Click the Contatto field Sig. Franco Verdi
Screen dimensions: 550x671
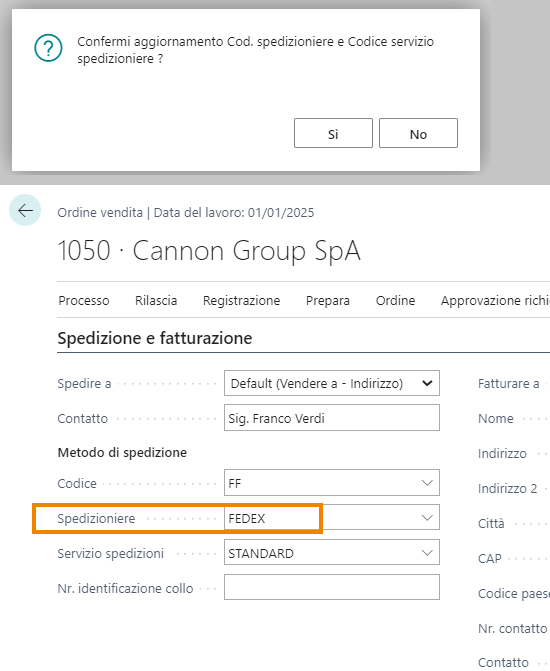332,418
